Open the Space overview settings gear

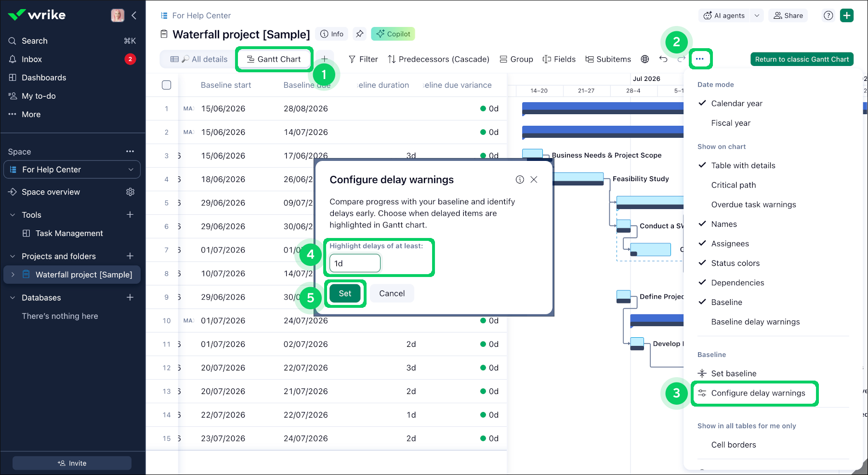tap(130, 192)
